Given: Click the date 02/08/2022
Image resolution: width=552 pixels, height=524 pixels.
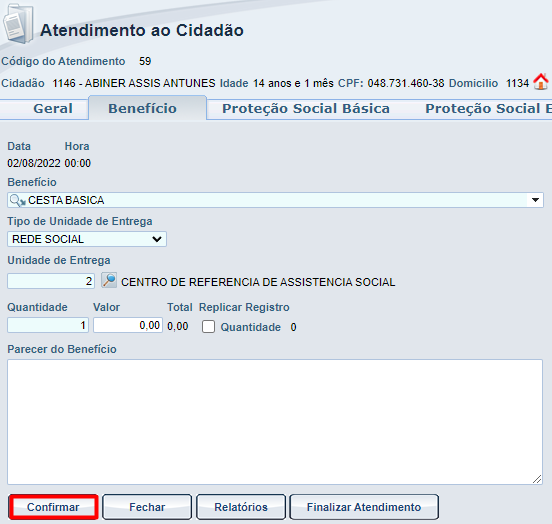Looking at the screenshot, I should click(x=34, y=163).
